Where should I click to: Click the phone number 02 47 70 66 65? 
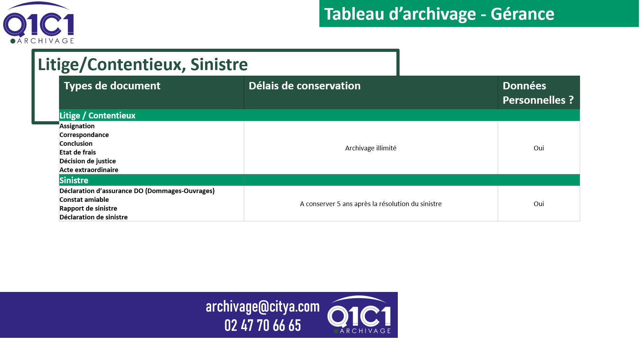point(263,326)
